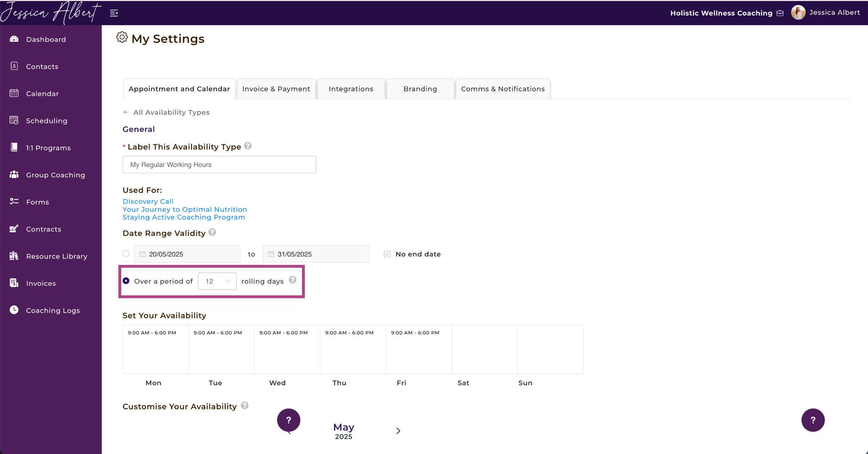Open the Dashboard sidebar icon
The height and width of the screenshot is (454, 868).
pyautogui.click(x=14, y=39)
